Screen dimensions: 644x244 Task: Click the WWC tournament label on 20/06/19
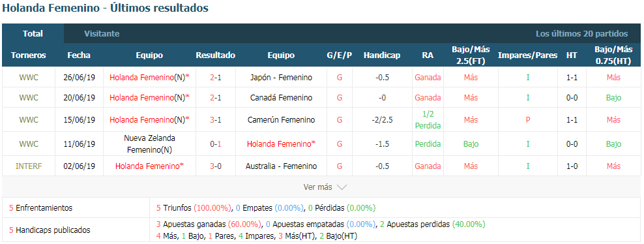tap(29, 98)
